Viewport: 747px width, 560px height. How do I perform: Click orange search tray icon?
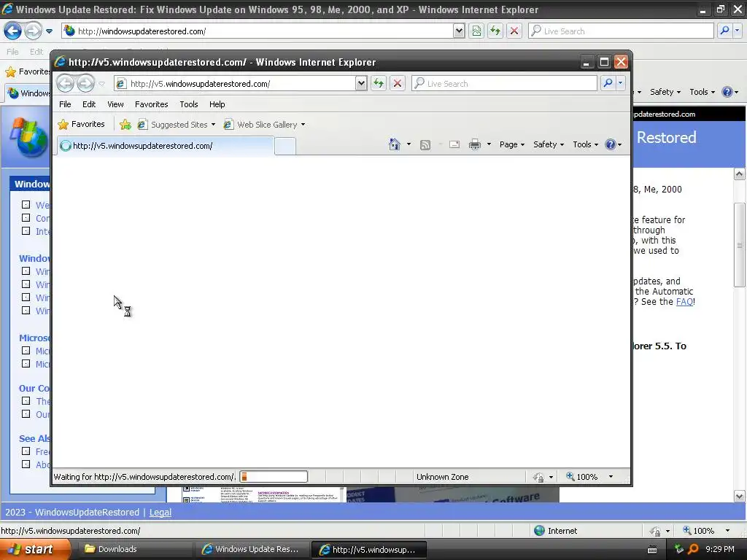693,549
